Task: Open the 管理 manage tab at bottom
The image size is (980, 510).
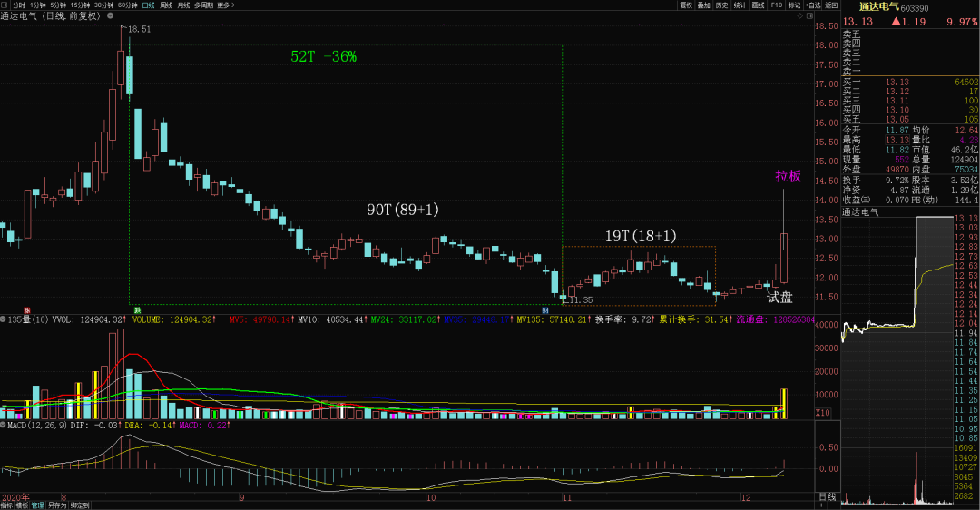Action: 37,505
